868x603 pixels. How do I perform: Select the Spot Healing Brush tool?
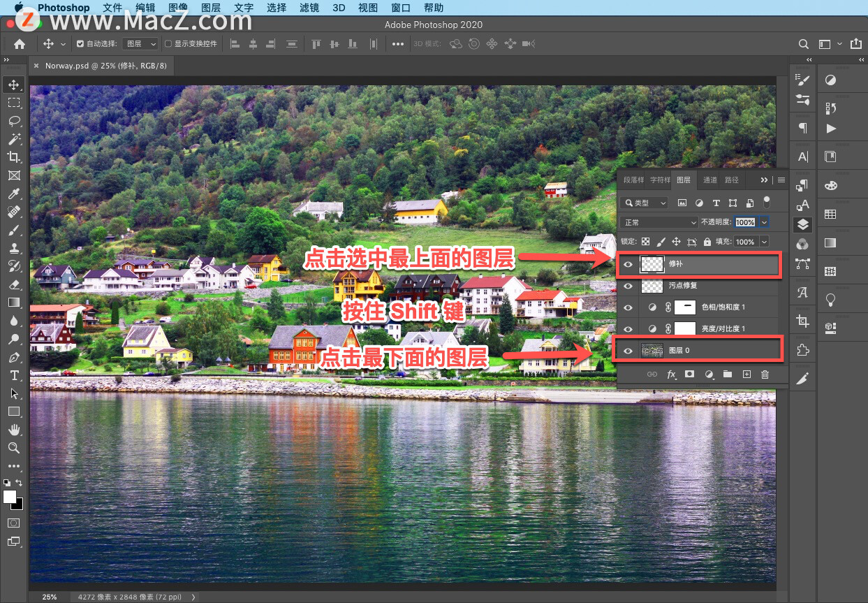point(14,212)
